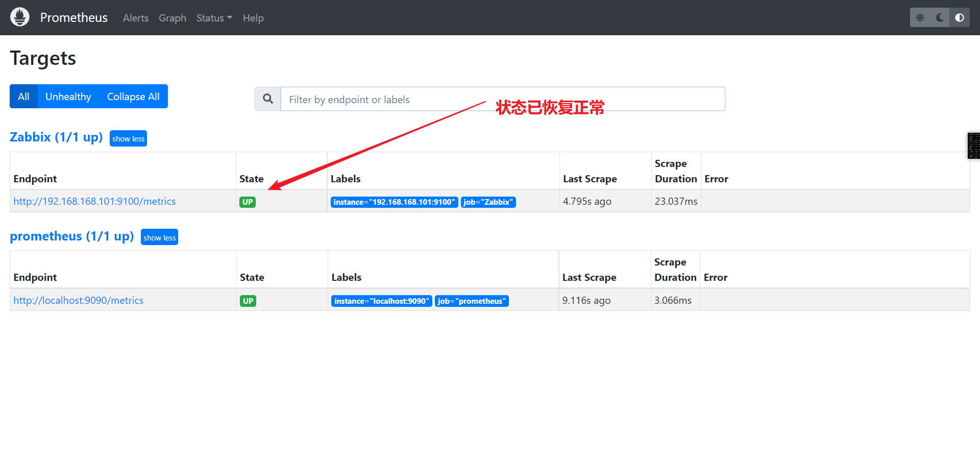Open the Prometheus home link
980x458 pixels.
point(73,18)
